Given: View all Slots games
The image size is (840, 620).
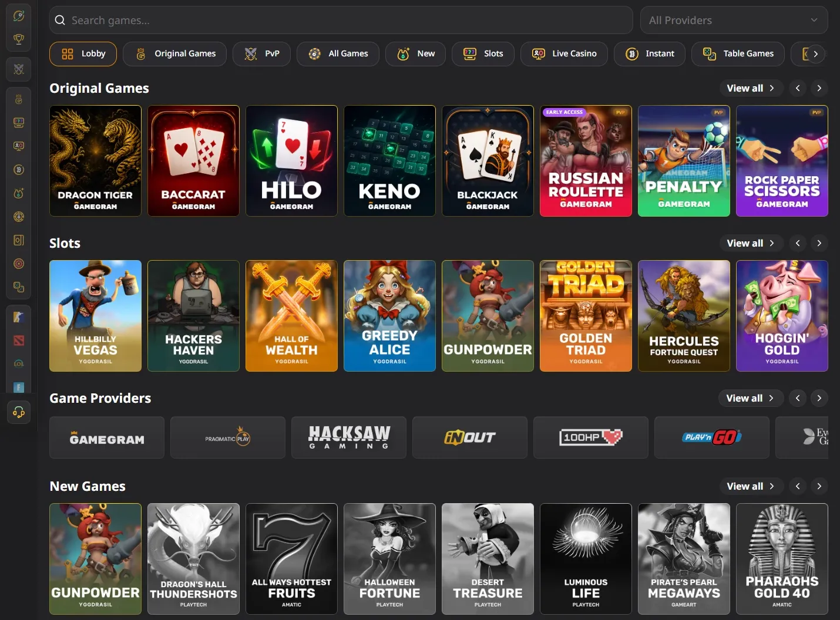Looking at the screenshot, I should (751, 243).
